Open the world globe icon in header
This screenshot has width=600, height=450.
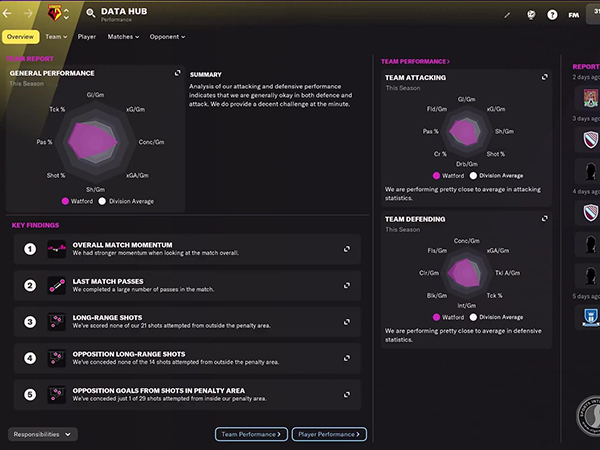[x=531, y=15]
